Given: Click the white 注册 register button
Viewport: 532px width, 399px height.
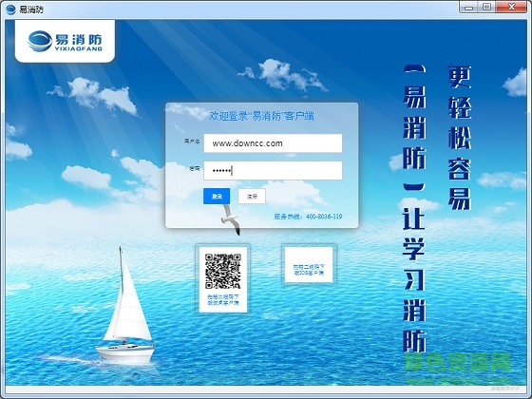Looking at the screenshot, I should coord(252,196).
